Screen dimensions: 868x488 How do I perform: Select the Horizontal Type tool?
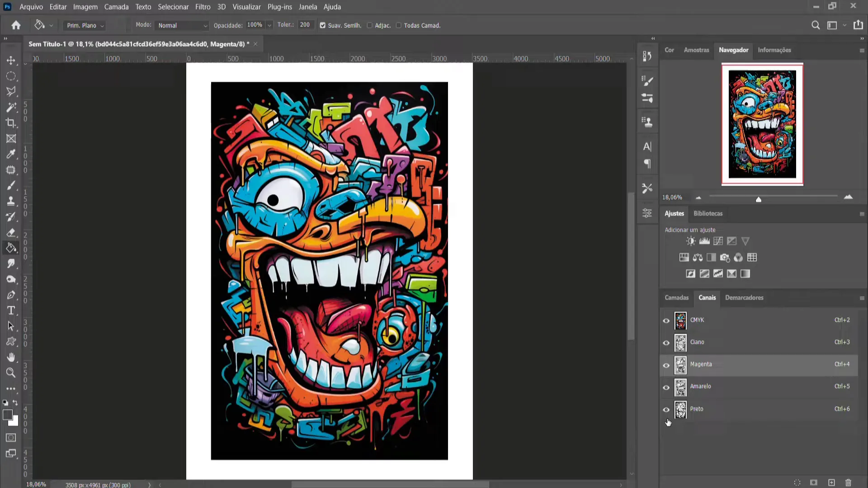11,310
